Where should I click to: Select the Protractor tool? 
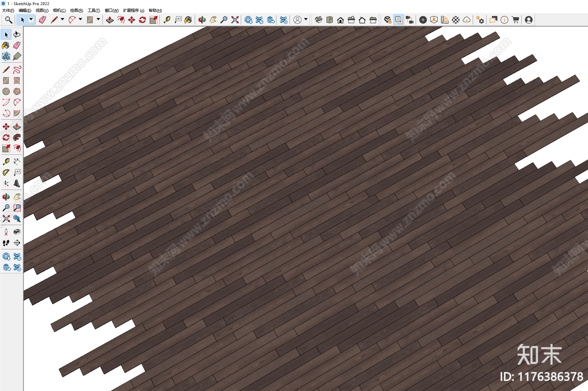pos(6,173)
